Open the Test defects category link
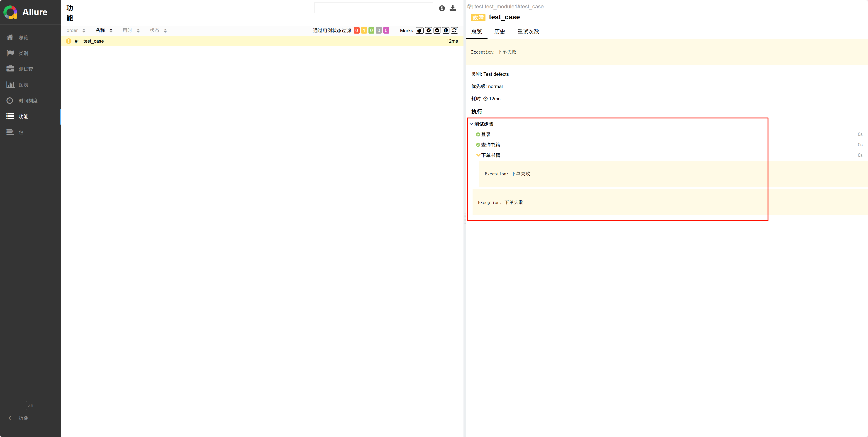Image resolution: width=868 pixels, height=437 pixels. pos(496,74)
